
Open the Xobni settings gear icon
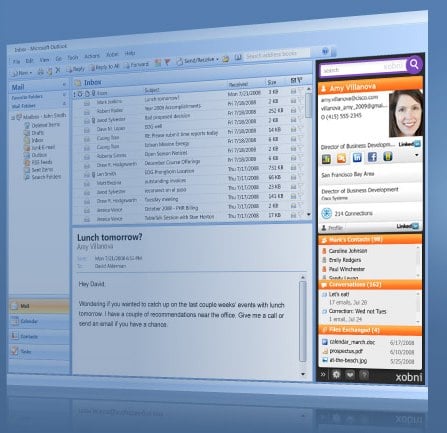pos(336,374)
